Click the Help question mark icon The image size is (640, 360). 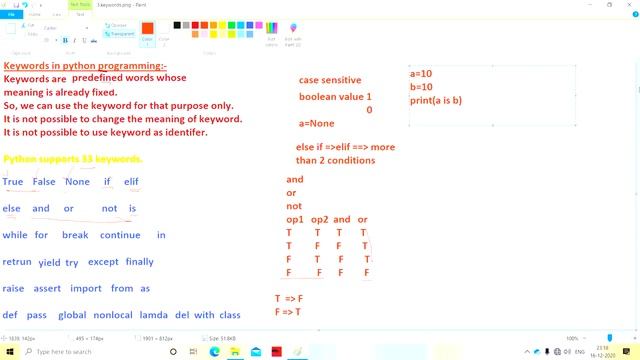[x=636, y=14]
